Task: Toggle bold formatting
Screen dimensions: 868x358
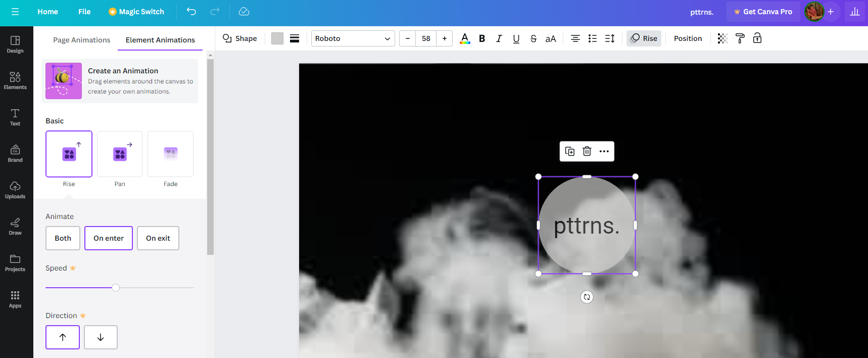Action: (x=482, y=38)
